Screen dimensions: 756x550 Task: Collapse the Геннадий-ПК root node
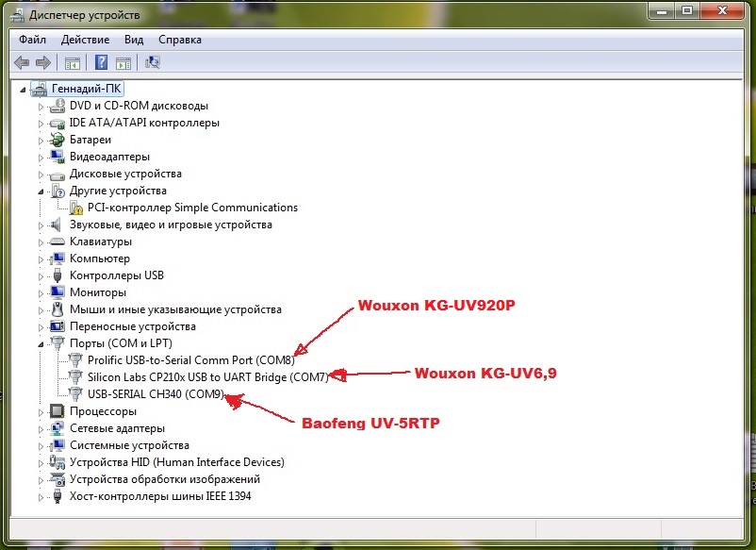tap(23, 90)
